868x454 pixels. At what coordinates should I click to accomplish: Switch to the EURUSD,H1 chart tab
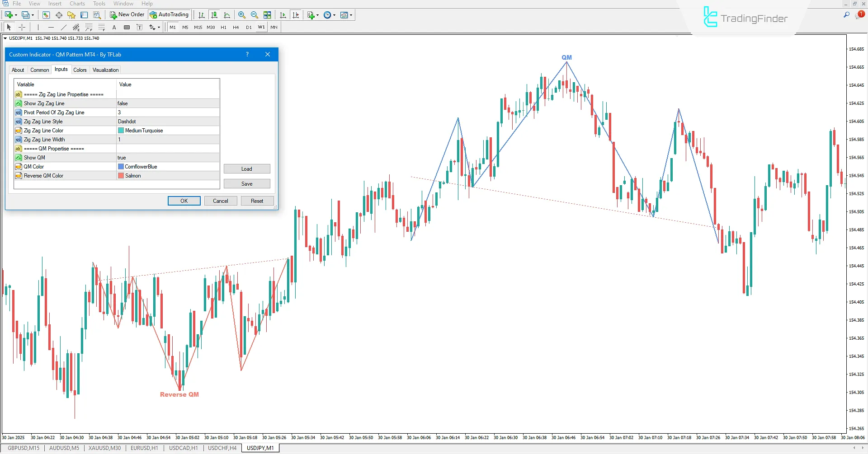tap(144, 448)
